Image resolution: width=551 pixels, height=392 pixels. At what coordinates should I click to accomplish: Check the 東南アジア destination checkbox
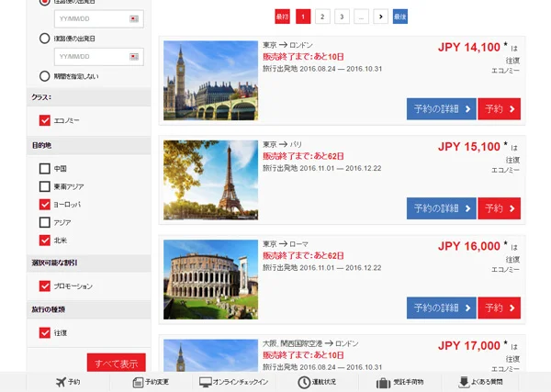tap(45, 186)
